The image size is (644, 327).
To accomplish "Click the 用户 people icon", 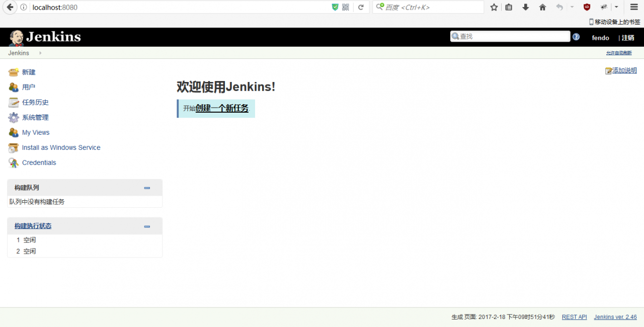I will tap(14, 87).
